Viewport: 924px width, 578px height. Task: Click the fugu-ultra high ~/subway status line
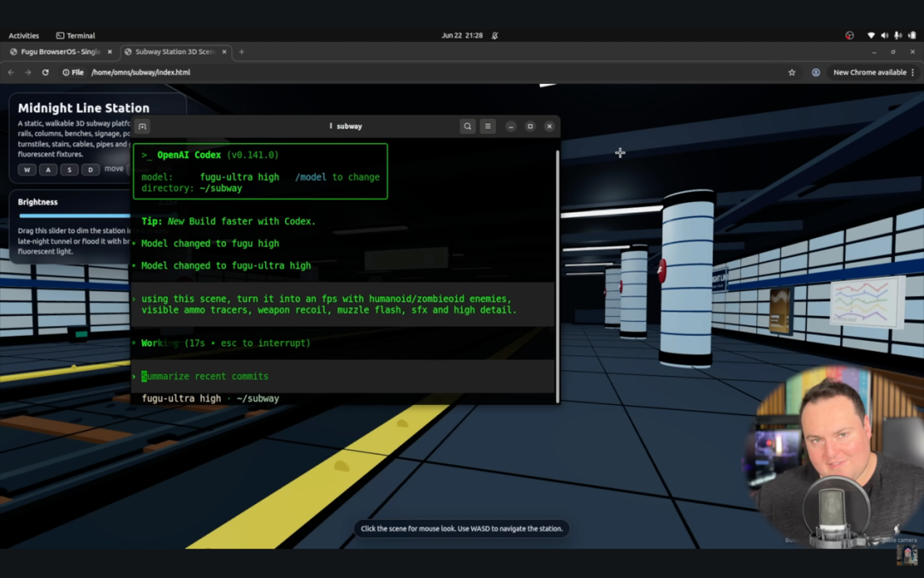210,399
